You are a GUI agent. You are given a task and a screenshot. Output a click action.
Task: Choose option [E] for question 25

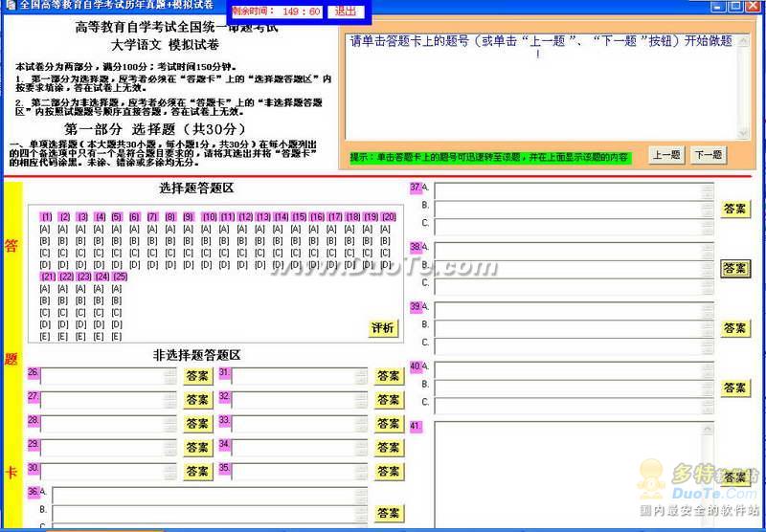[116, 336]
